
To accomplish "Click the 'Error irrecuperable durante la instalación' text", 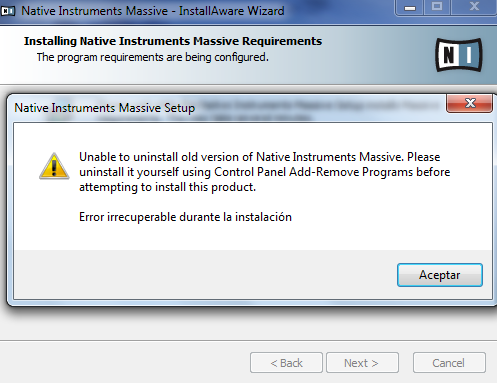I will point(185,217).
